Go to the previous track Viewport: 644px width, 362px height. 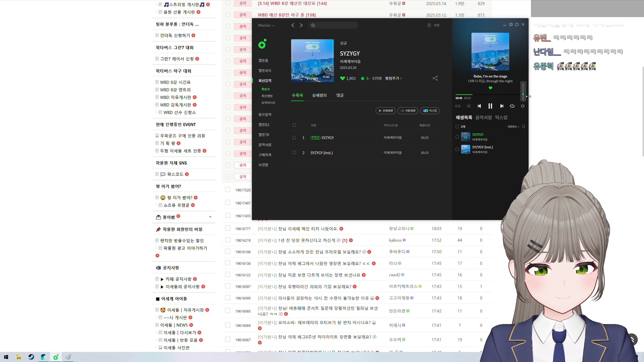[x=479, y=106]
